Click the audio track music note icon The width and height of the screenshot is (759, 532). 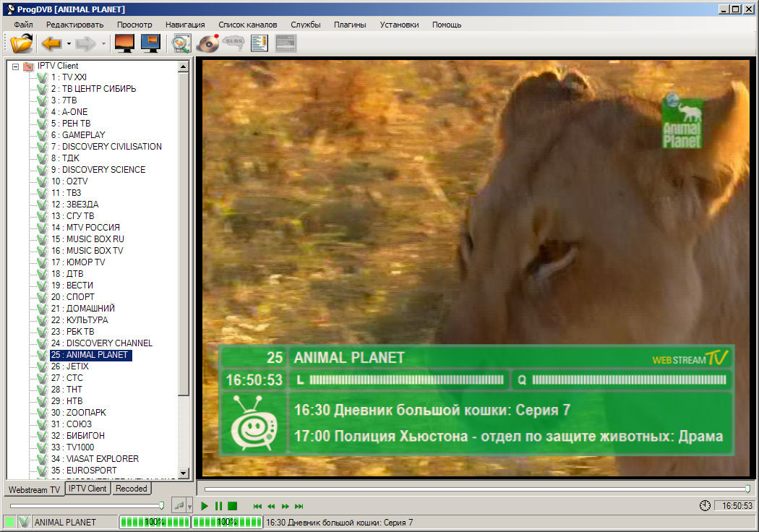(x=179, y=506)
